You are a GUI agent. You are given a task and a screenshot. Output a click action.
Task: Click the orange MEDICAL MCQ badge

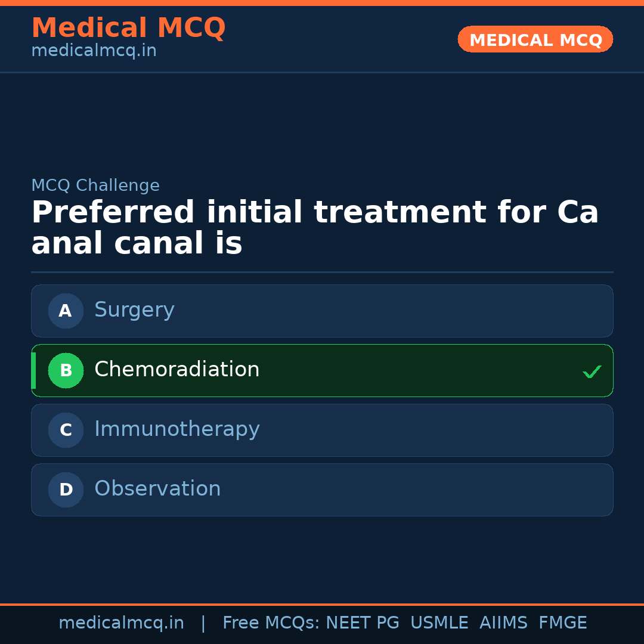point(535,39)
